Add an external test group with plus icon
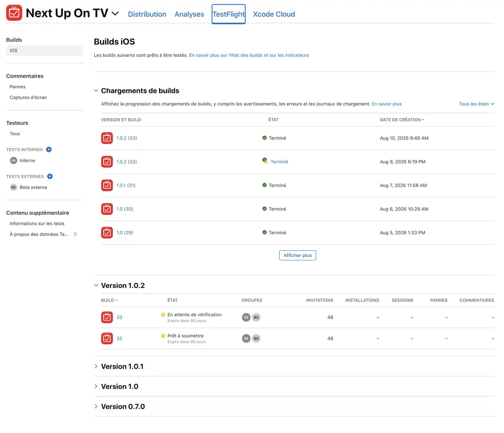The image size is (504, 433). pos(50,176)
